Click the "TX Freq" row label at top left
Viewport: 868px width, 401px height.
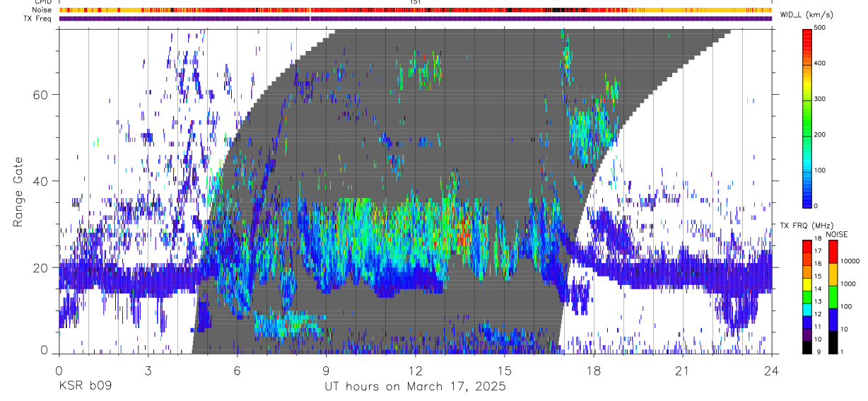click(x=39, y=19)
